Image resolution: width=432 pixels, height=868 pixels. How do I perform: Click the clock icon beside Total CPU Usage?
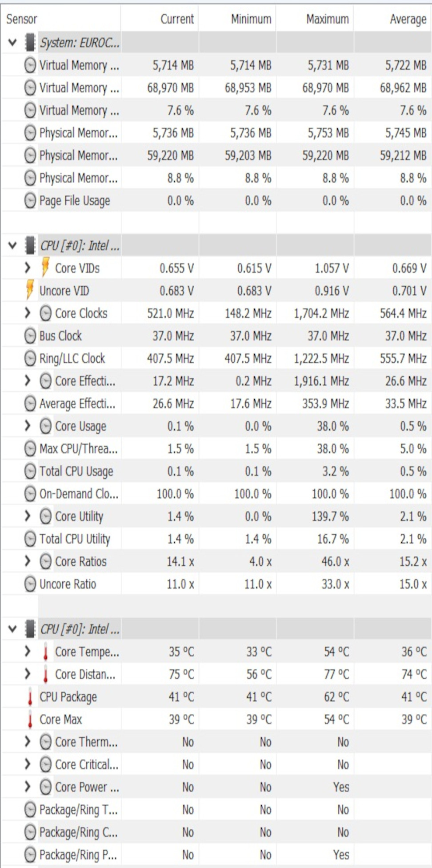click(x=30, y=471)
